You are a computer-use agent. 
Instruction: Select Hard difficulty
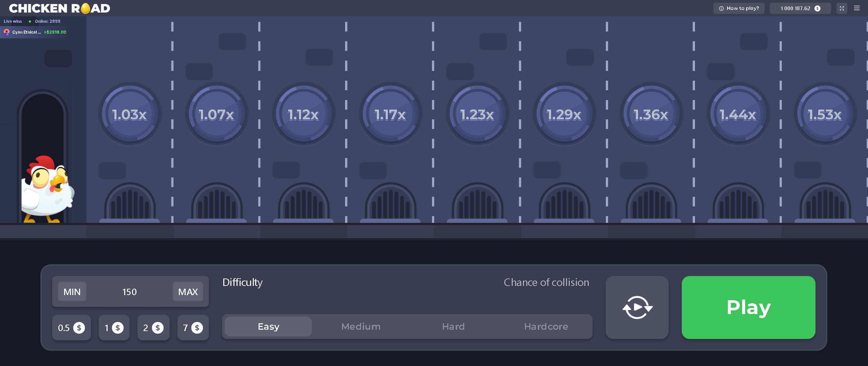[x=453, y=326]
